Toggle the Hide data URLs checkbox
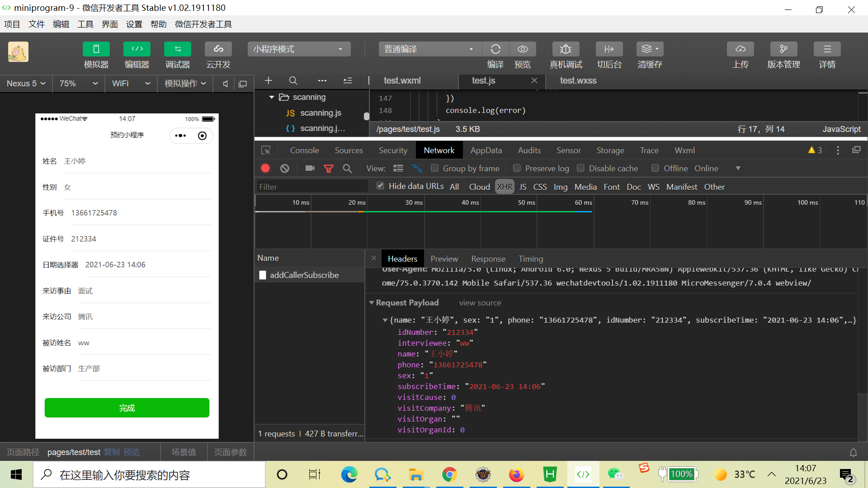Image resolution: width=868 pixels, height=488 pixels. (380, 186)
